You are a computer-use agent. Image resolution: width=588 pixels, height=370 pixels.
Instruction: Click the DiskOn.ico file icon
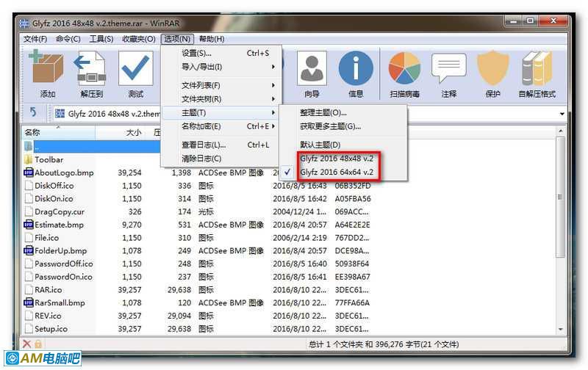pyautogui.click(x=29, y=199)
